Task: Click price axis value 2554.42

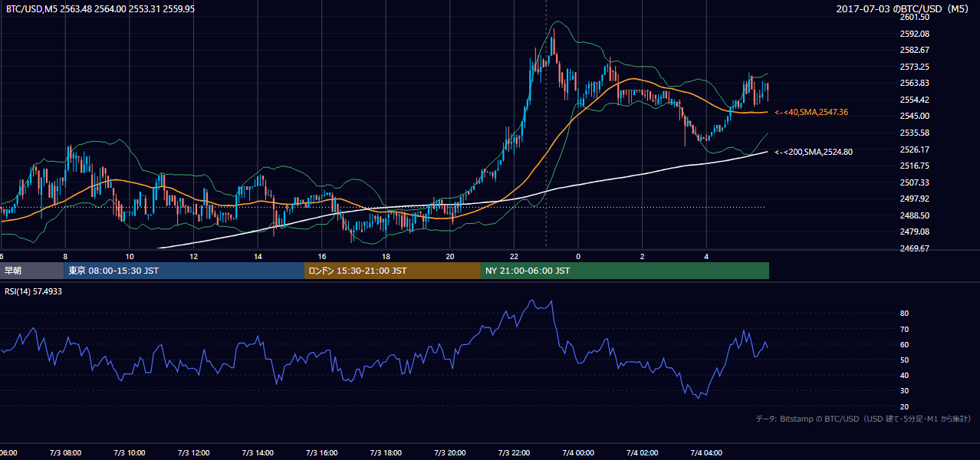Action: tap(914, 100)
